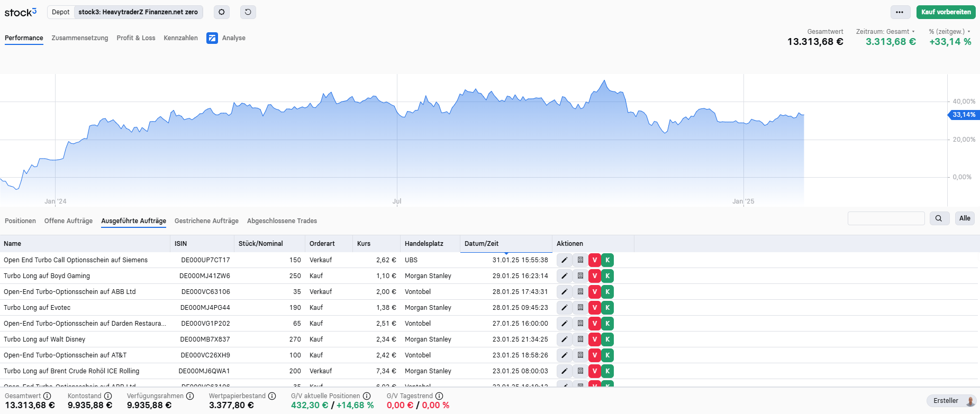Open the Gestrichene Aufträge tab
The height and width of the screenshot is (414, 980).
tap(206, 221)
